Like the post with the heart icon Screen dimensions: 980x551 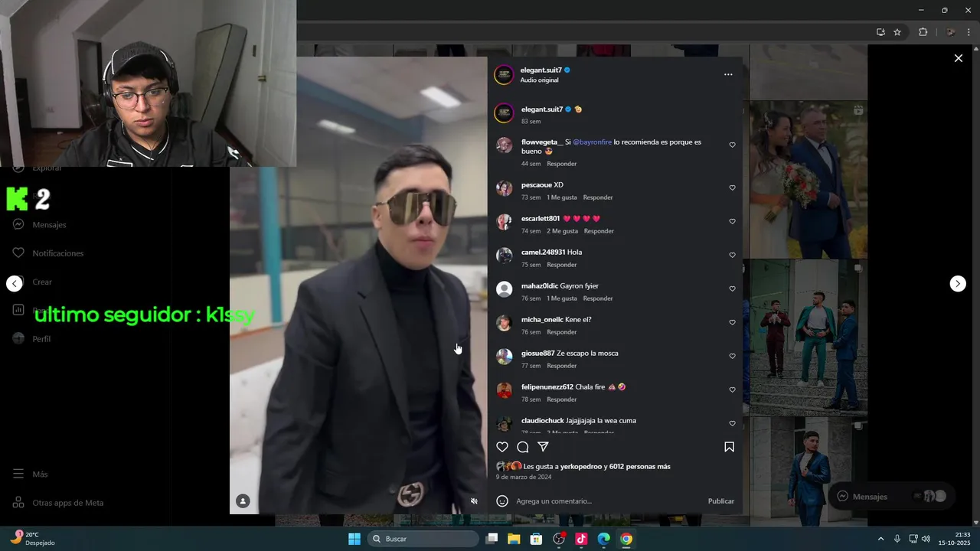point(502,447)
